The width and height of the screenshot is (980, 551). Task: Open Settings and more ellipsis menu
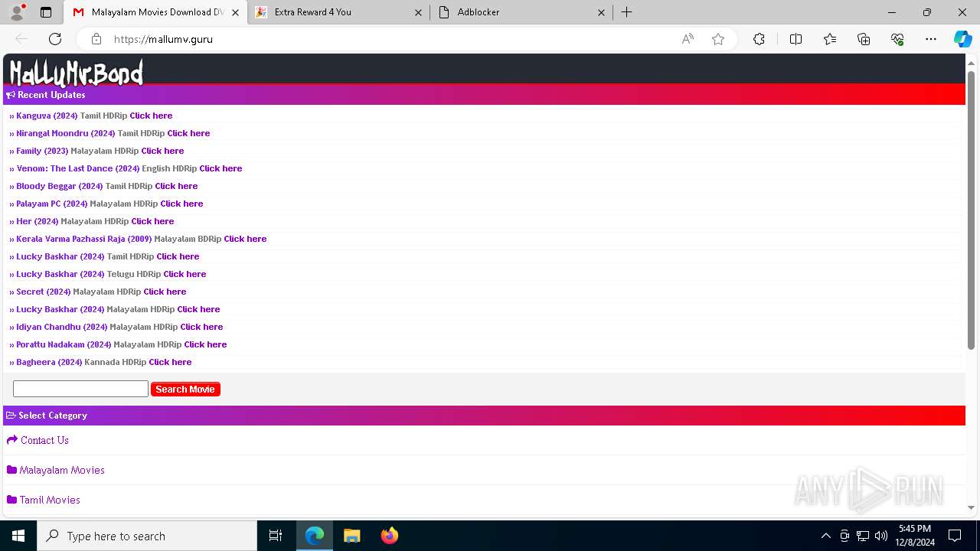[x=931, y=39]
